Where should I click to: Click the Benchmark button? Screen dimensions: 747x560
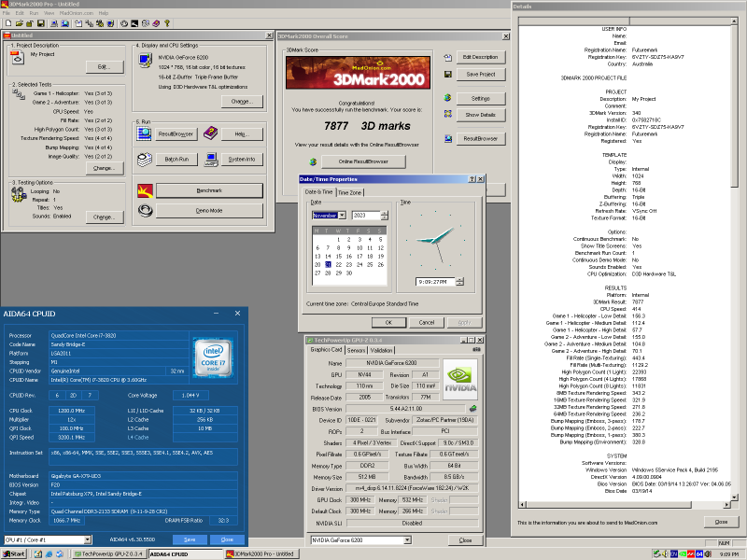tap(209, 190)
